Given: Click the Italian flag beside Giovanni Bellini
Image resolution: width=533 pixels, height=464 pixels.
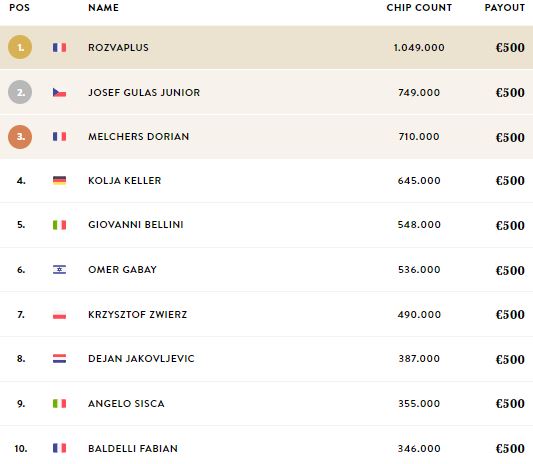Looking at the screenshot, I should (x=59, y=225).
